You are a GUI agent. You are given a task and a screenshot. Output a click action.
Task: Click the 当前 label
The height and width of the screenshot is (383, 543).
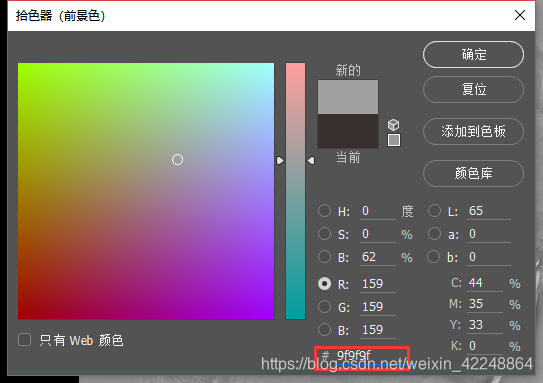(x=348, y=158)
